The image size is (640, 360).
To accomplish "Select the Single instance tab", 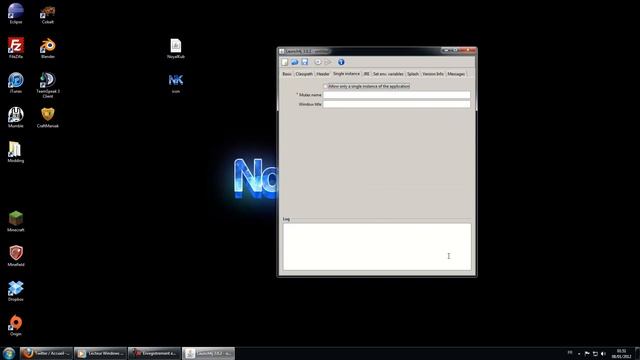I will tap(346, 73).
